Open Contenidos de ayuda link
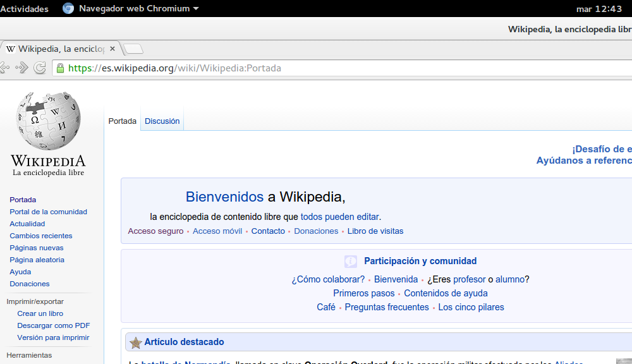Screen dimensions: 632x364 click(x=446, y=293)
